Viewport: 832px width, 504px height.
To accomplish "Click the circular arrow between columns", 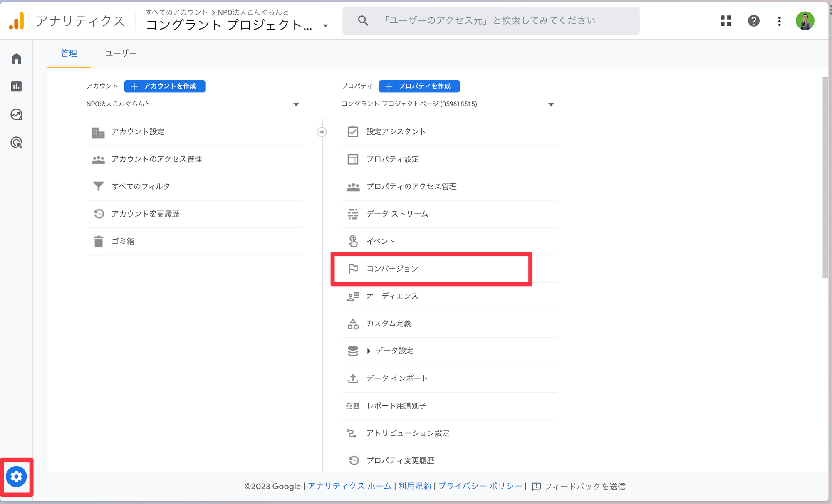I will click(x=322, y=132).
